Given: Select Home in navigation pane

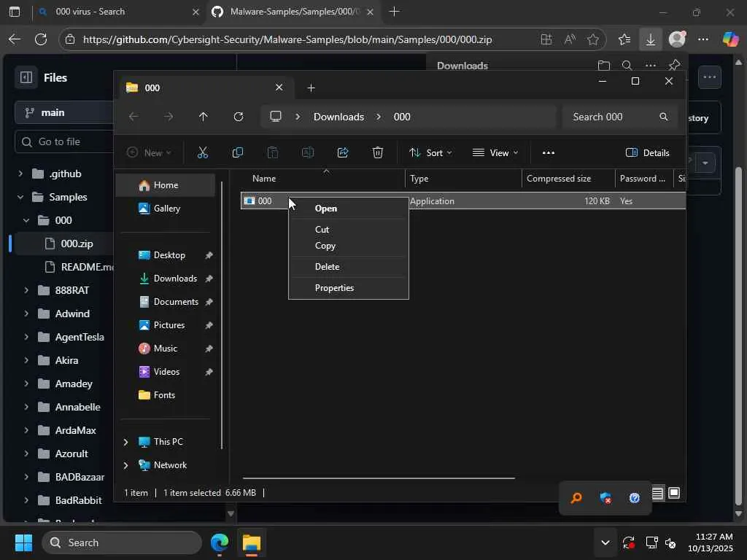Looking at the screenshot, I should point(166,184).
